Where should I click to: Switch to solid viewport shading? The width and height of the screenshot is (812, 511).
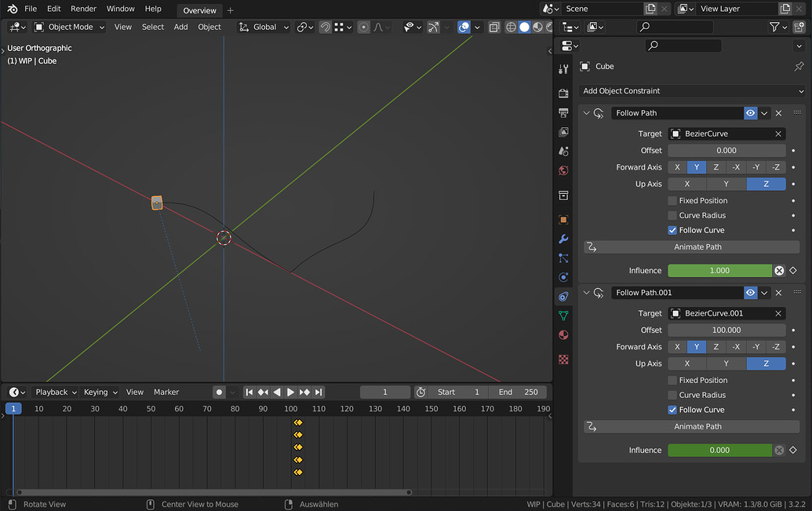(x=524, y=27)
